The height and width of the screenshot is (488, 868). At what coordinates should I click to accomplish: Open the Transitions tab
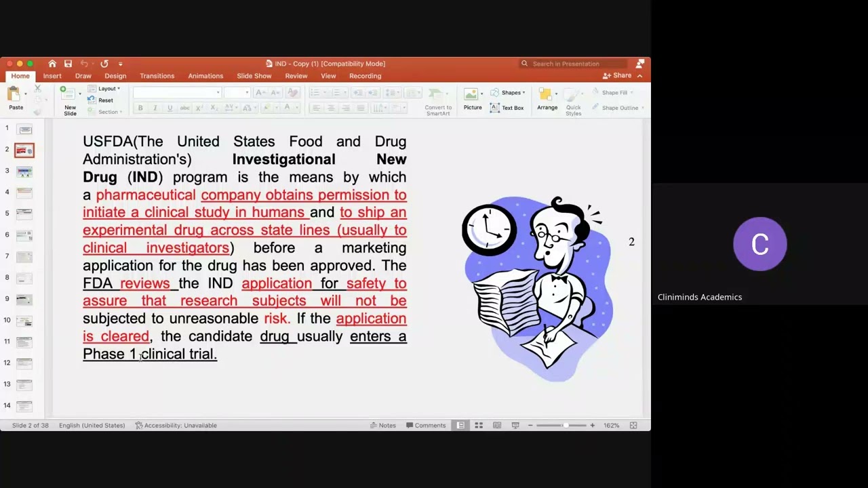click(157, 76)
